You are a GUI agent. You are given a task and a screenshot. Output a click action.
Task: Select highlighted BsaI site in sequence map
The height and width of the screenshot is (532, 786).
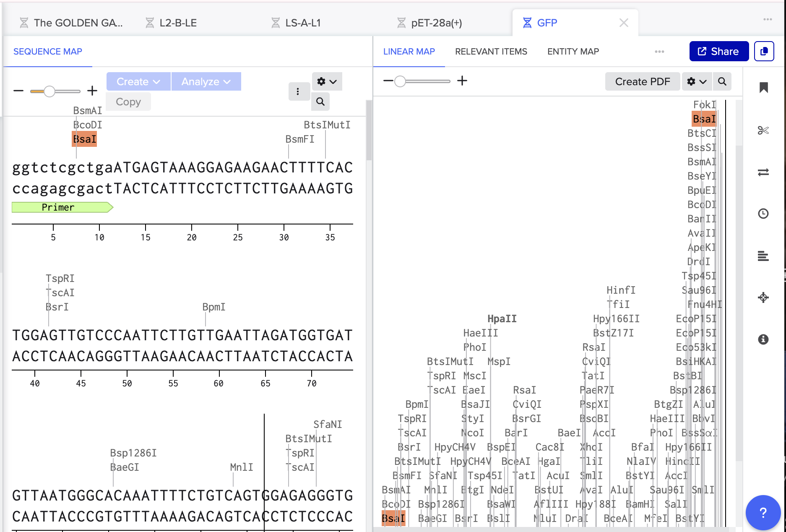[84, 139]
